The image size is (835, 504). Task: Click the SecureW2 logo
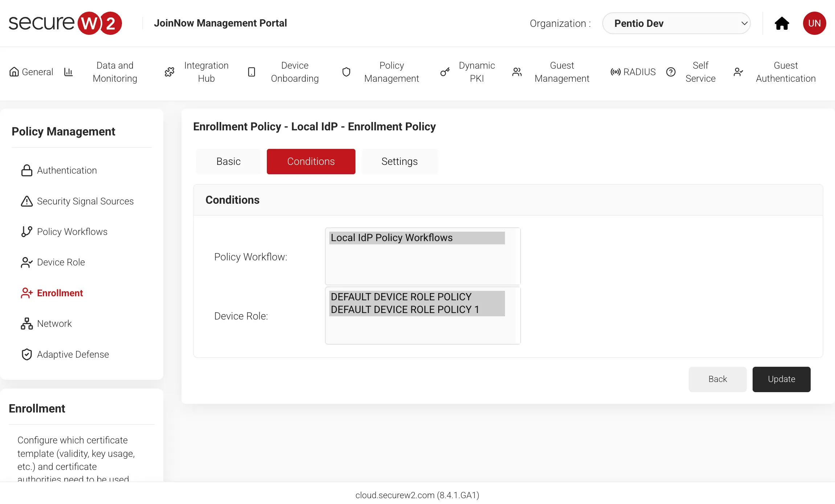(65, 23)
